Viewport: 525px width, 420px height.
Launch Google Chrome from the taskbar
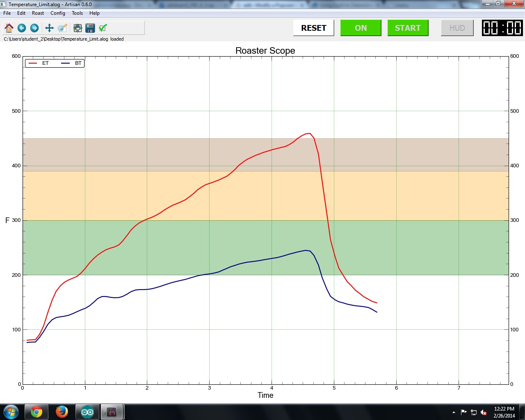[37, 412]
